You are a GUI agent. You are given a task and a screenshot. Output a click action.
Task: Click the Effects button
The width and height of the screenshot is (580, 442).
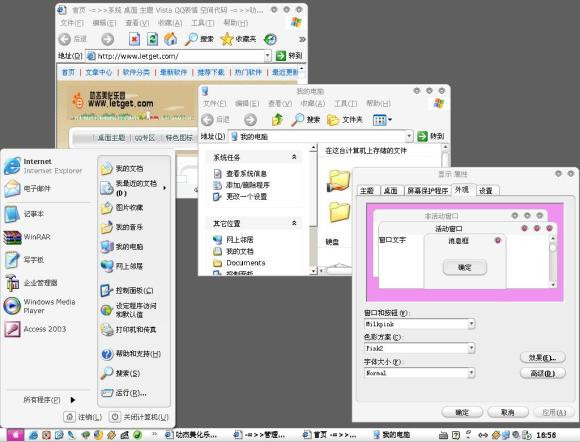click(543, 357)
